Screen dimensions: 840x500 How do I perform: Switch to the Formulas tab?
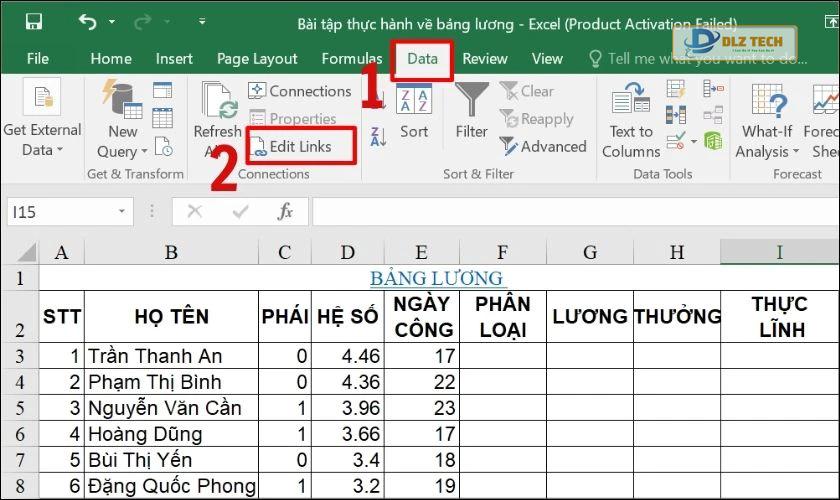352,58
